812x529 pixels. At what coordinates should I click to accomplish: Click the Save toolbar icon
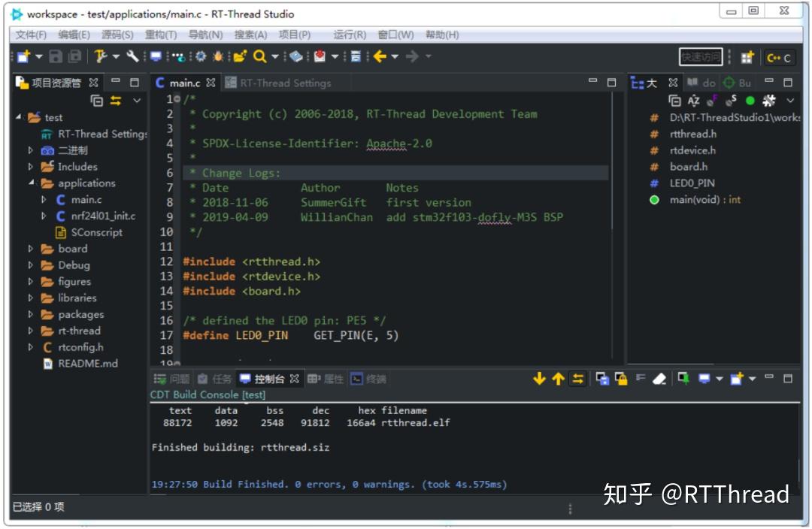(56, 56)
